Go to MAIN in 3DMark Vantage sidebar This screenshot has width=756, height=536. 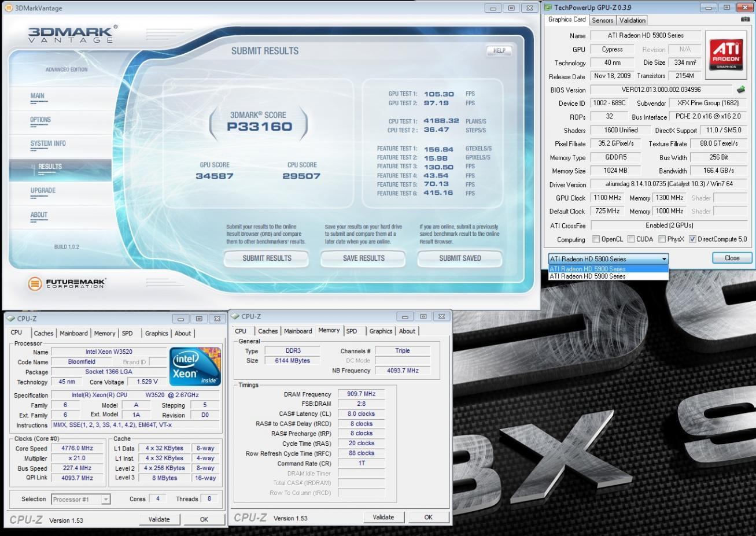[x=38, y=96]
